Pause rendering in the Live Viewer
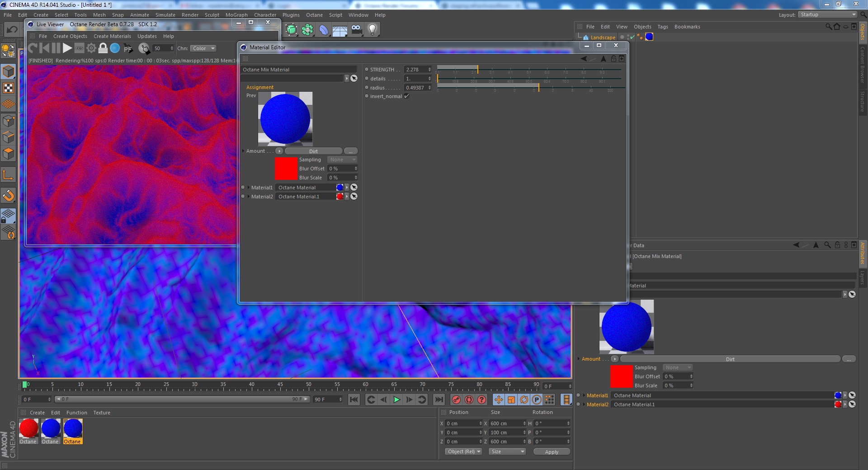 56,48
